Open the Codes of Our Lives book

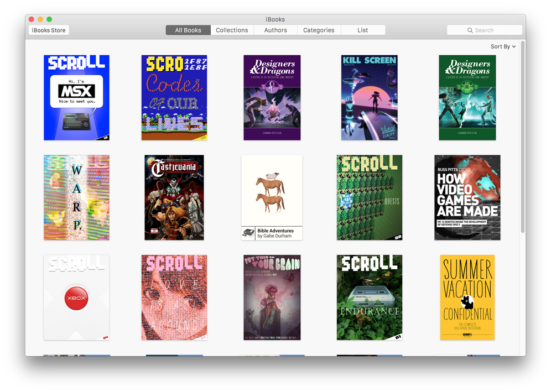174,98
